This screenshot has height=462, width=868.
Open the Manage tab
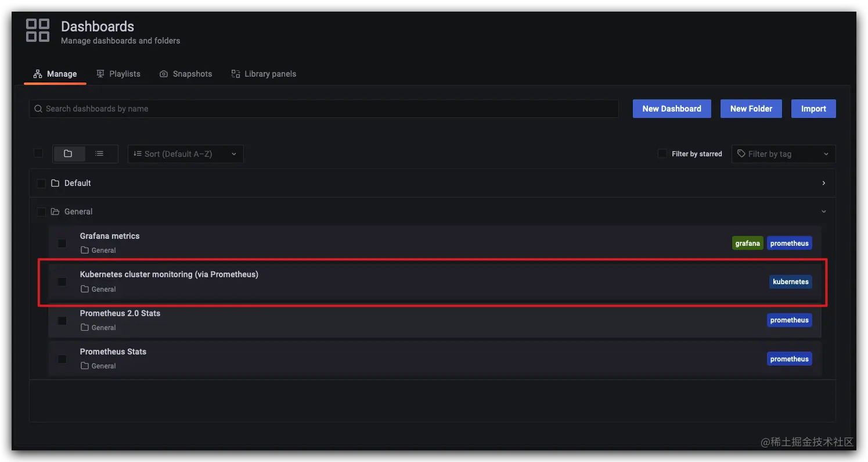coord(55,74)
